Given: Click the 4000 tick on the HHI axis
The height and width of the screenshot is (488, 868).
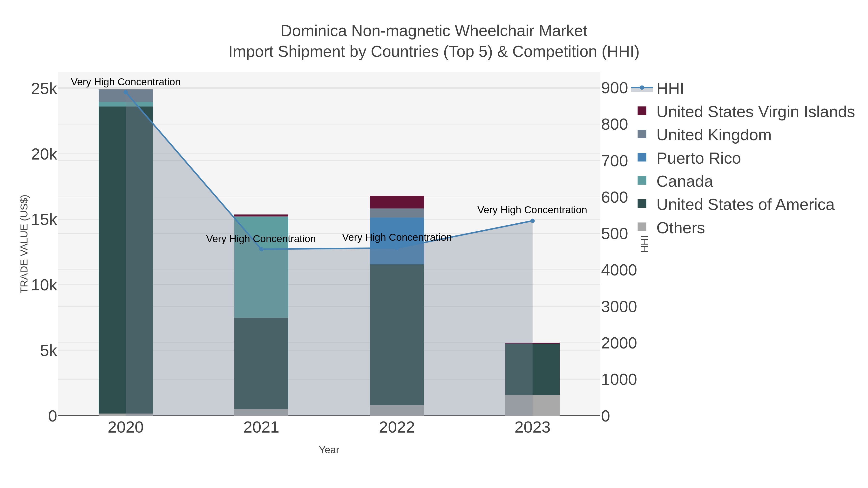Looking at the screenshot, I should click(x=619, y=270).
